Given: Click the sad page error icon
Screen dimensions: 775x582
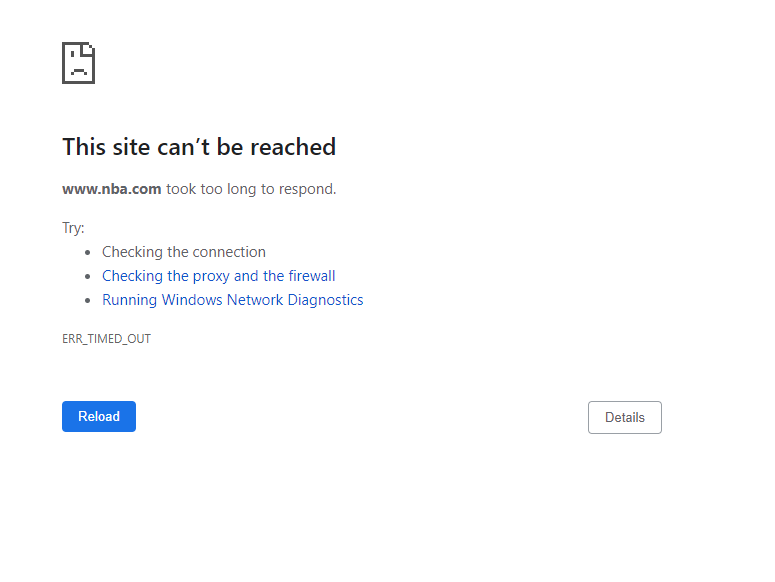Looking at the screenshot, I should (x=79, y=63).
